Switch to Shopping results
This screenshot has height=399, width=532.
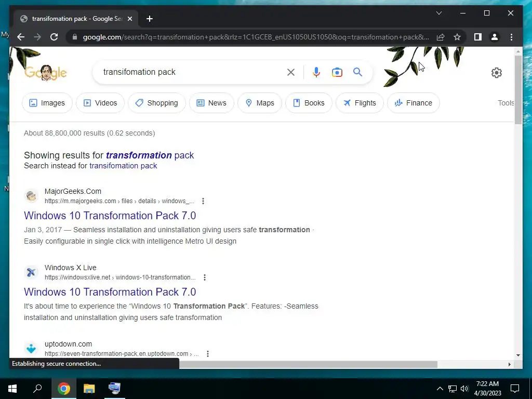point(157,103)
